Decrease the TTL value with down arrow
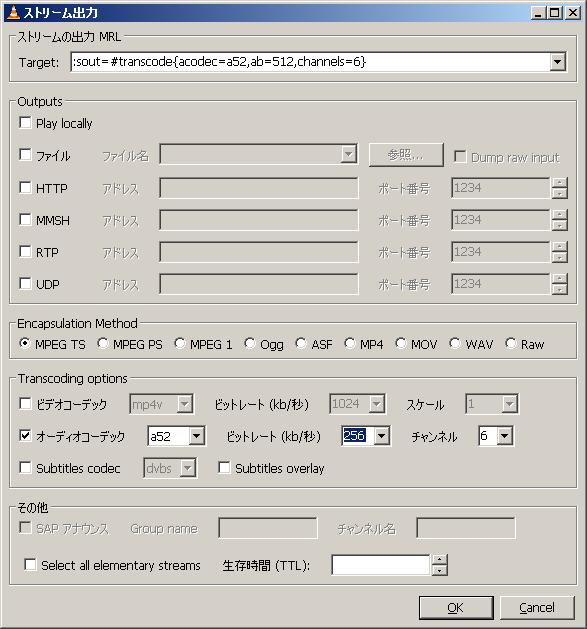This screenshot has width=587, height=629. [x=439, y=570]
